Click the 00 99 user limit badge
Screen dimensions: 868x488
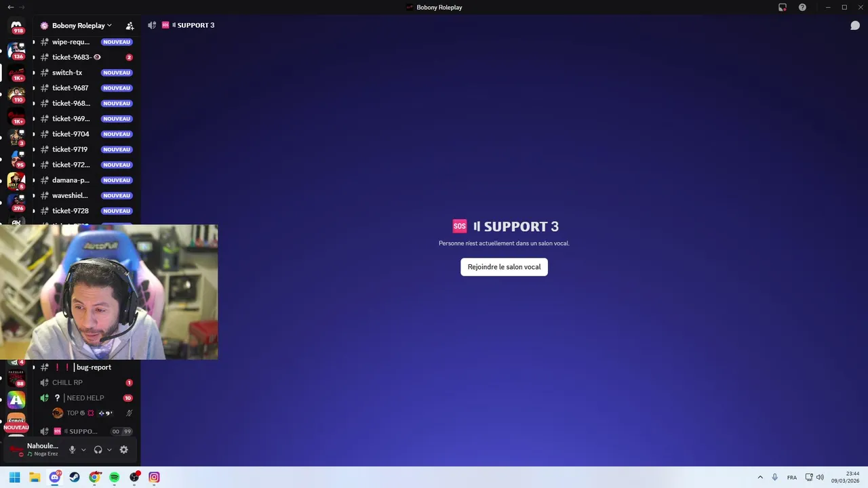point(121,431)
